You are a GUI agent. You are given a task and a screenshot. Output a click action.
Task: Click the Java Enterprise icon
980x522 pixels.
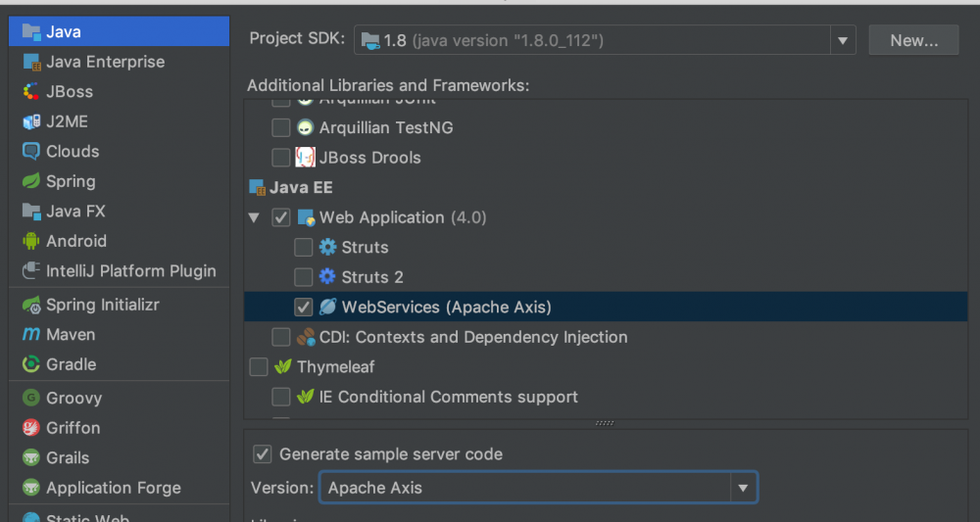[x=31, y=62]
